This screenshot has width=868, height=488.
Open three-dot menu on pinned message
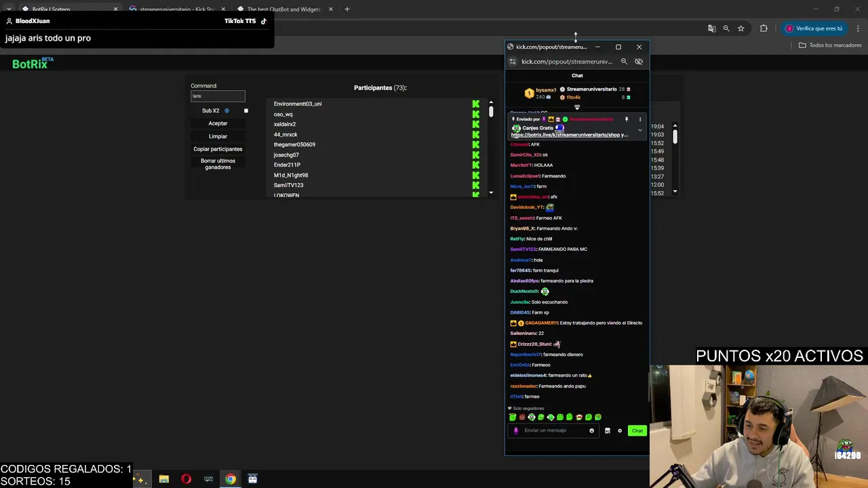pos(639,119)
